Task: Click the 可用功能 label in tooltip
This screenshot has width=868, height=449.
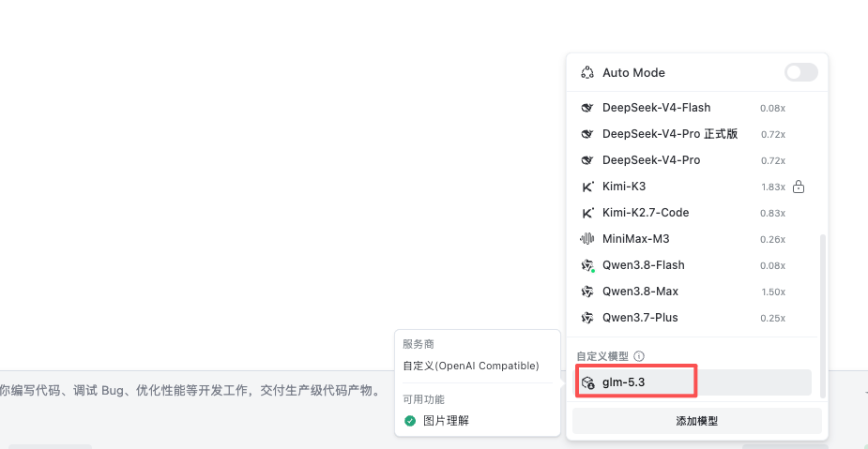Action: tap(423, 399)
